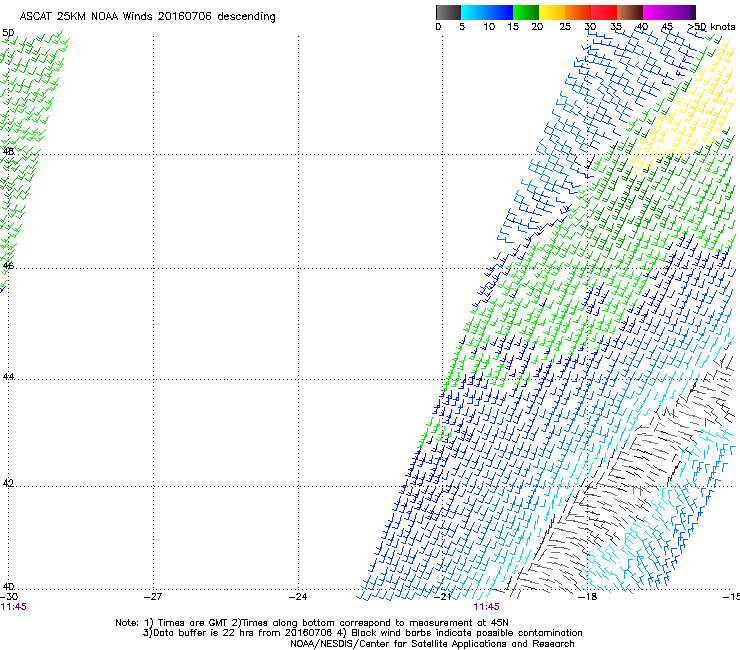Click the latitude label '48'

point(8,152)
